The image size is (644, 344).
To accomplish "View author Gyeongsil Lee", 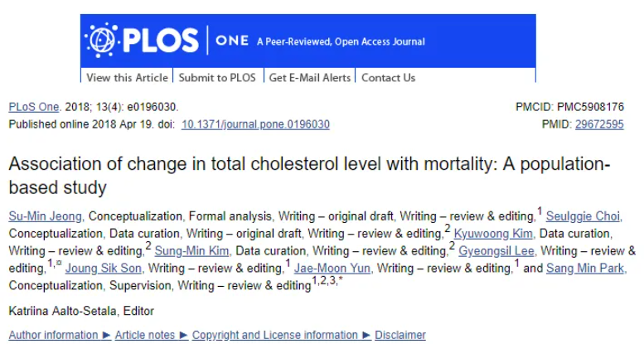I will [496, 250].
